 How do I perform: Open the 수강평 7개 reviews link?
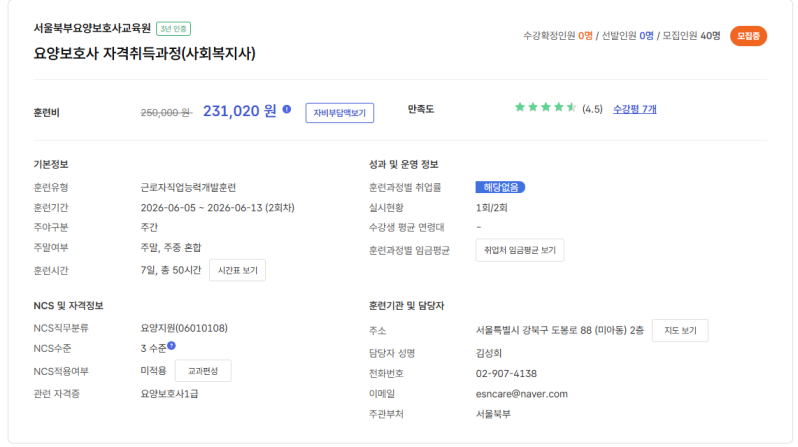(635, 109)
